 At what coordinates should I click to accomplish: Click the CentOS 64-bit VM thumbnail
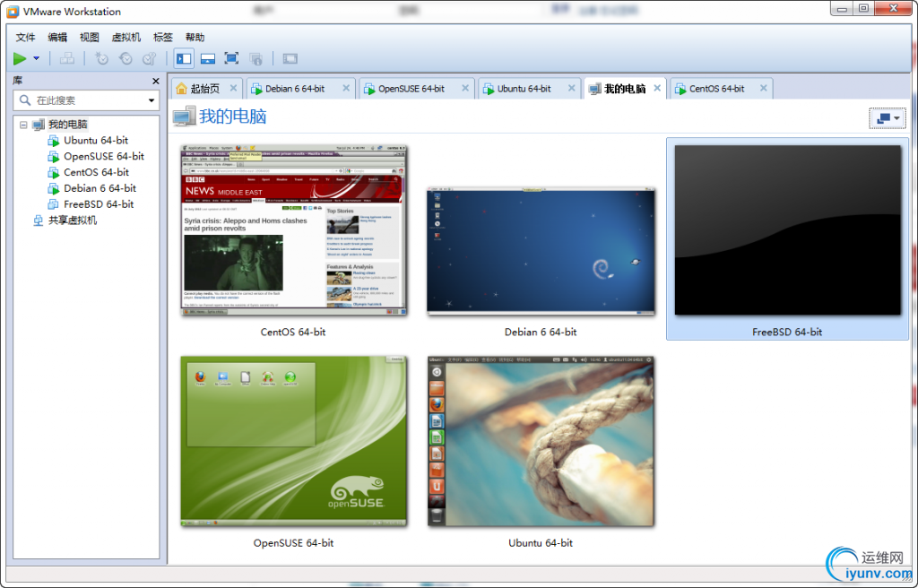tap(293, 230)
